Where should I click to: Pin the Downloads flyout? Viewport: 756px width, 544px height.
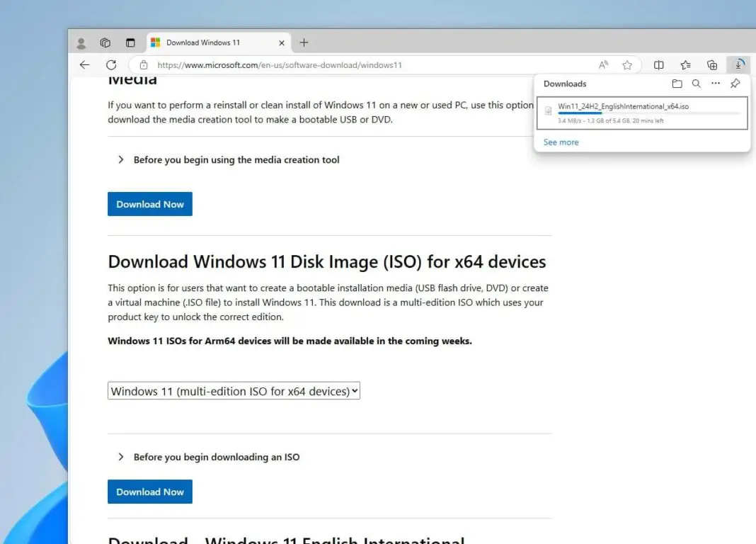[735, 84]
